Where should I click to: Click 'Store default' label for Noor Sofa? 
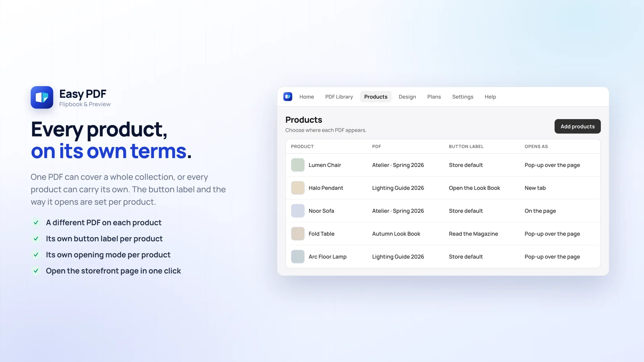466,211
